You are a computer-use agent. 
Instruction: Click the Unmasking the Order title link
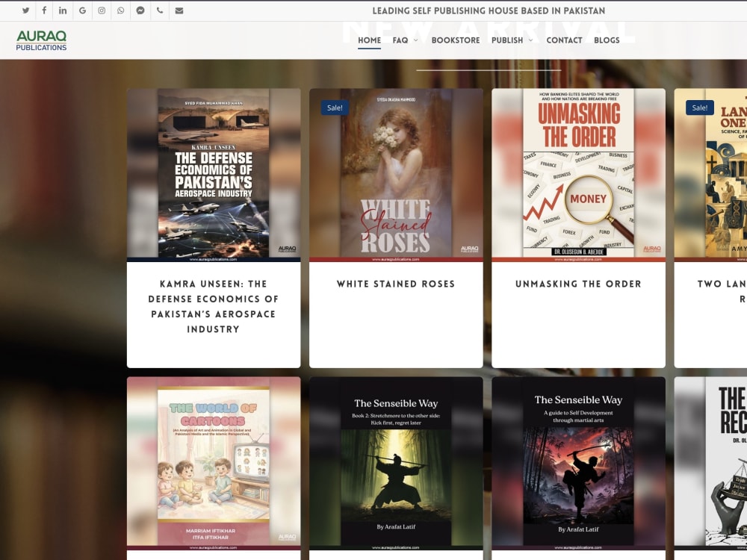tap(578, 284)
